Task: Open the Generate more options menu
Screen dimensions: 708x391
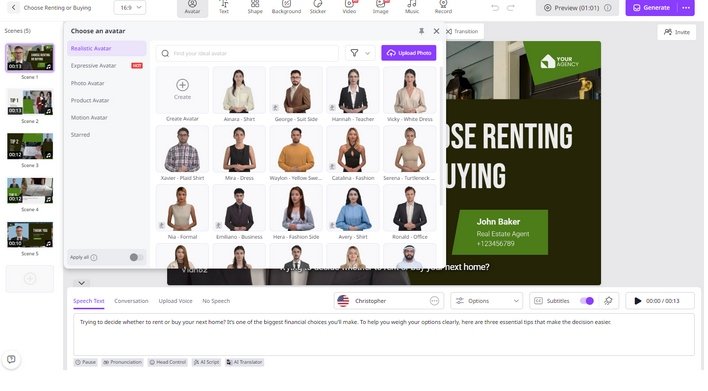Action: (x=686, y=8)
